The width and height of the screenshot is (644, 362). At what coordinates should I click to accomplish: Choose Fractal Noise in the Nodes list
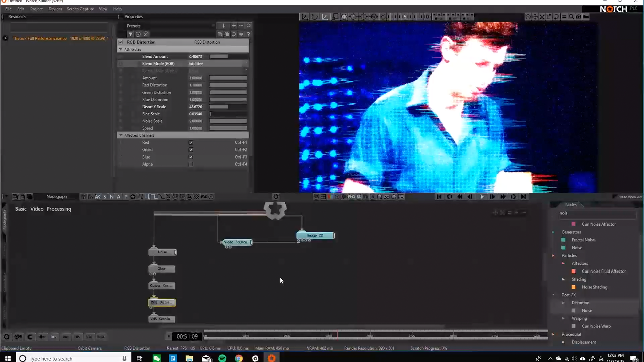point(583,240)
